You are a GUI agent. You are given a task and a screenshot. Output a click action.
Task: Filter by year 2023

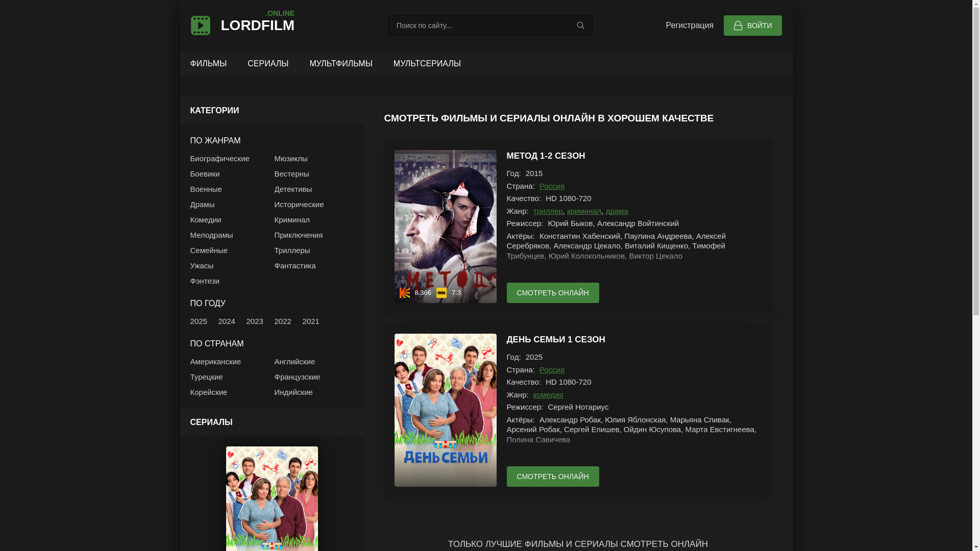[255, 321]
